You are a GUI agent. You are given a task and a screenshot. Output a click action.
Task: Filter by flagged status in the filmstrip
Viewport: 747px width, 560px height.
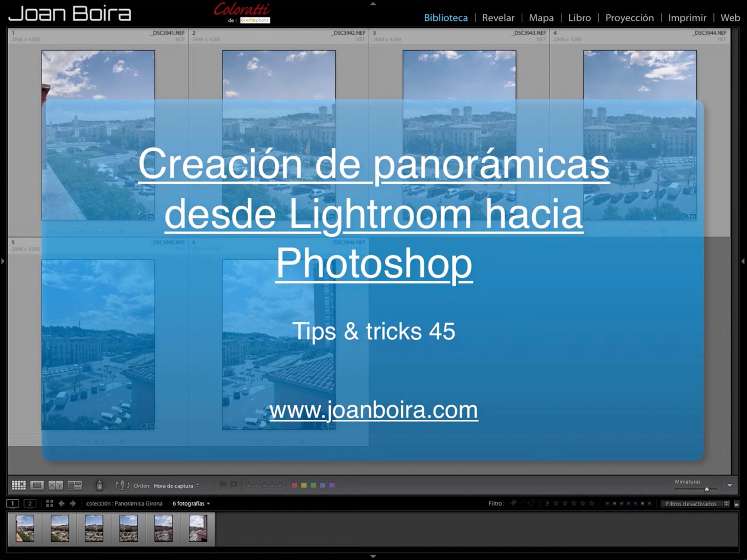[513, 503]
